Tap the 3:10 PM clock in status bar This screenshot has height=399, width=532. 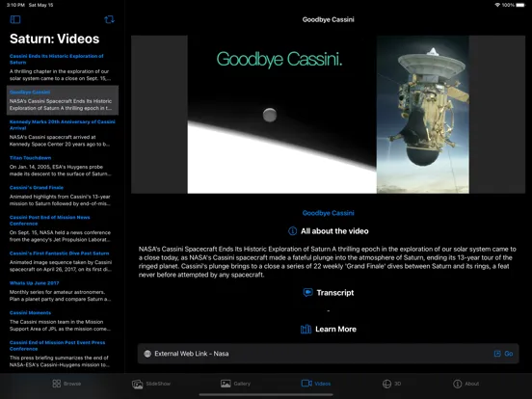coord(15,5)
